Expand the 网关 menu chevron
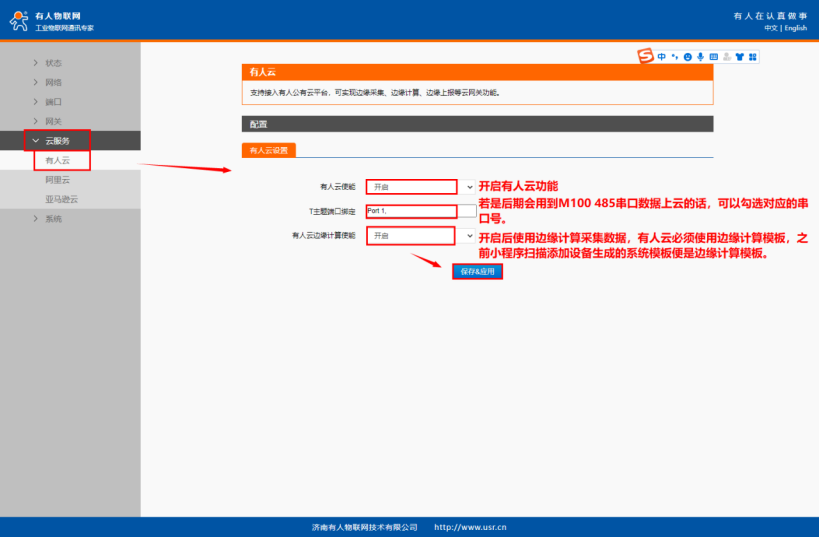 [36, 121]
